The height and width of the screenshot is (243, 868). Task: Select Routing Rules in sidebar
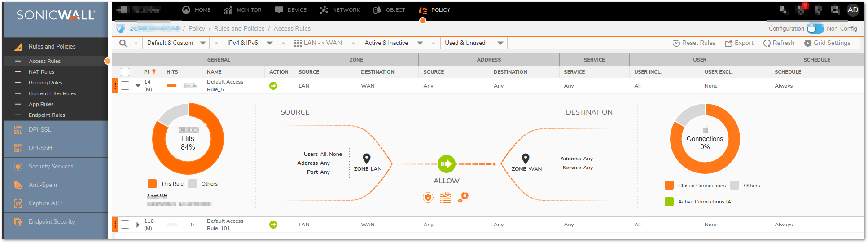55,83
